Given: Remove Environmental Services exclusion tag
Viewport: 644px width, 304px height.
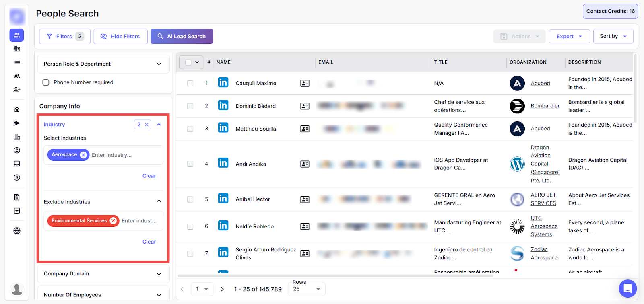Looking at the screenshot, I should pyautogui.click(x=114, y=221).
